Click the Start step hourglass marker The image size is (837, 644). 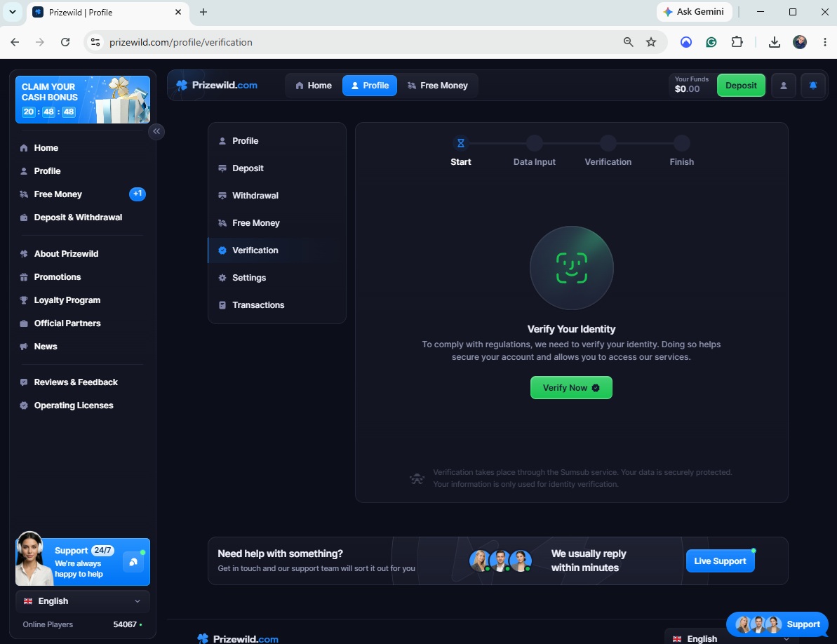point(461,143)
